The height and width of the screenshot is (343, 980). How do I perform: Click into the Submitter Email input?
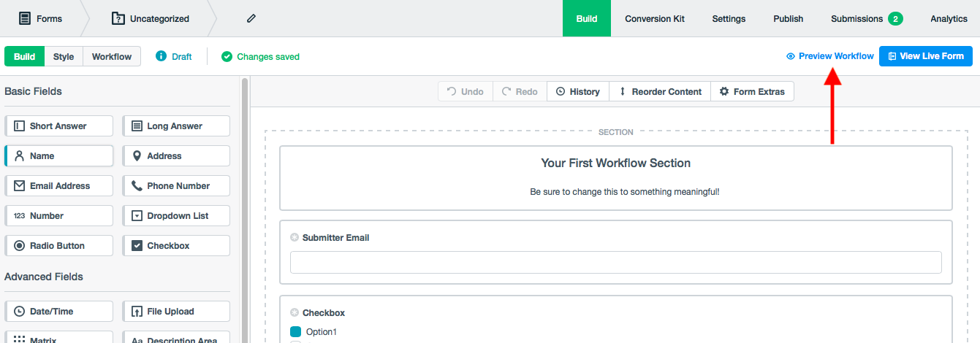(x=615, y=263)
